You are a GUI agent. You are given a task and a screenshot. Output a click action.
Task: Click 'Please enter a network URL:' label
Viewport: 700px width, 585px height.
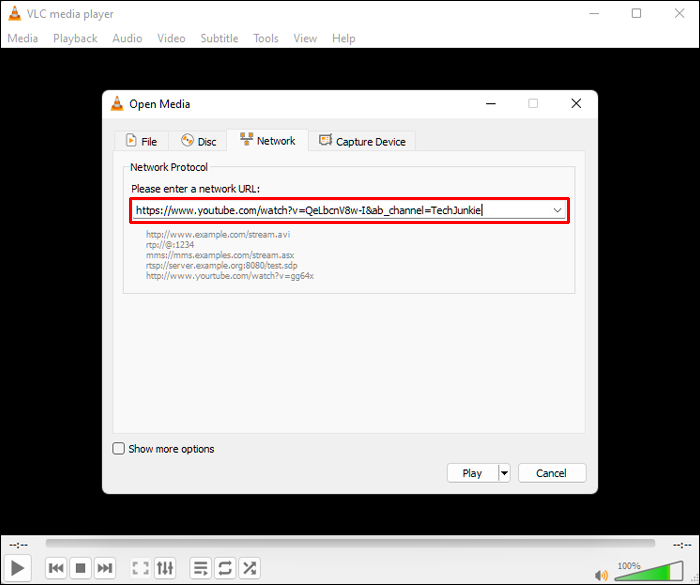196,189
